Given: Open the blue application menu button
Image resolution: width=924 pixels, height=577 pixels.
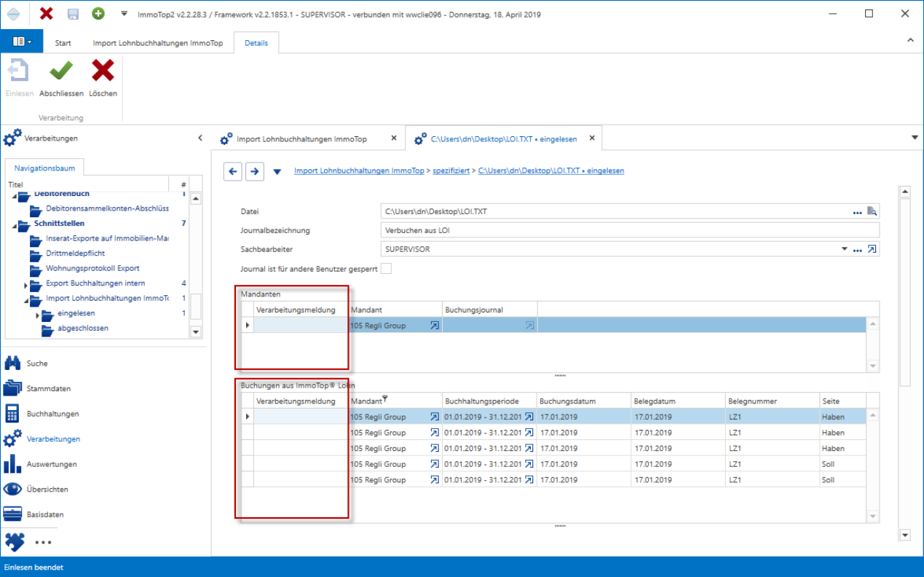Looking at the screenshot, I should coord(22,42).
